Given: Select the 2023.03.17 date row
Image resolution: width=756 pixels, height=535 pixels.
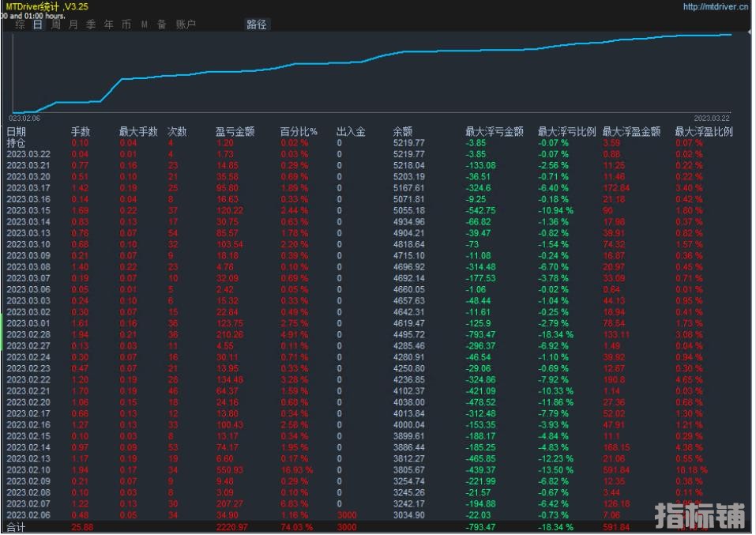Looking at the screenshot, I should (x=28, y=188).
